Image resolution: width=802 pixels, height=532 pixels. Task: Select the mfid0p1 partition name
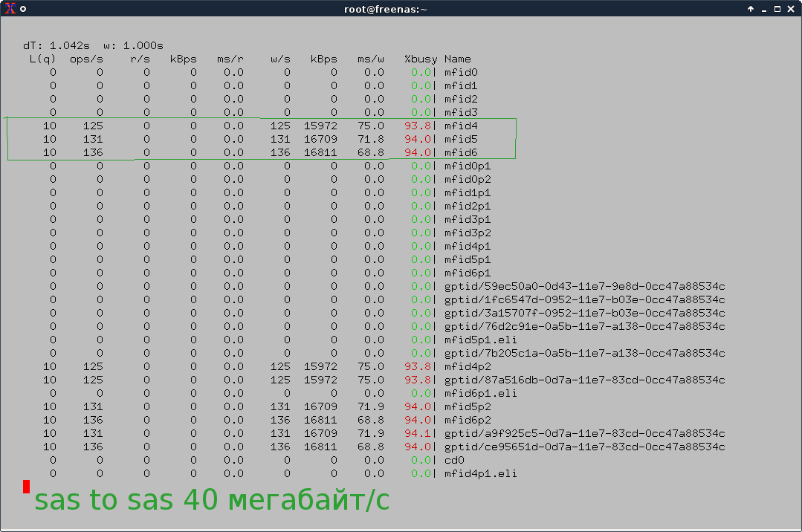click(468, 166)
